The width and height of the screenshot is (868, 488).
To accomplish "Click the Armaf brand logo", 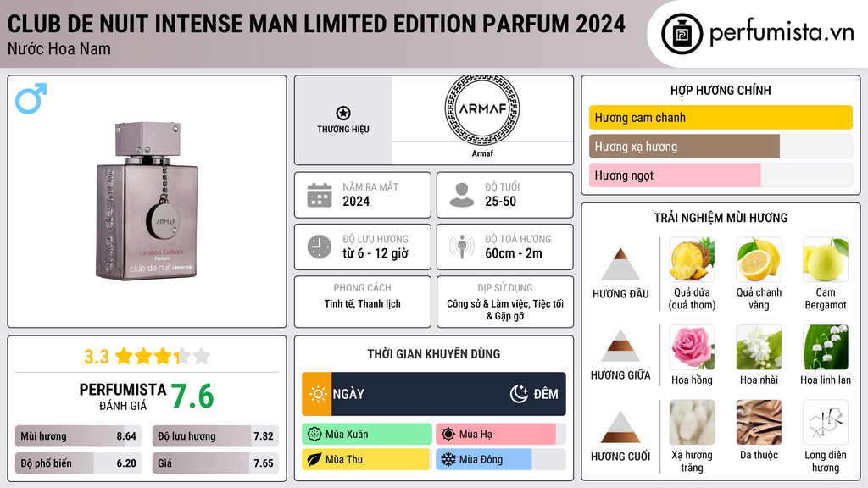I will (481, 110).
